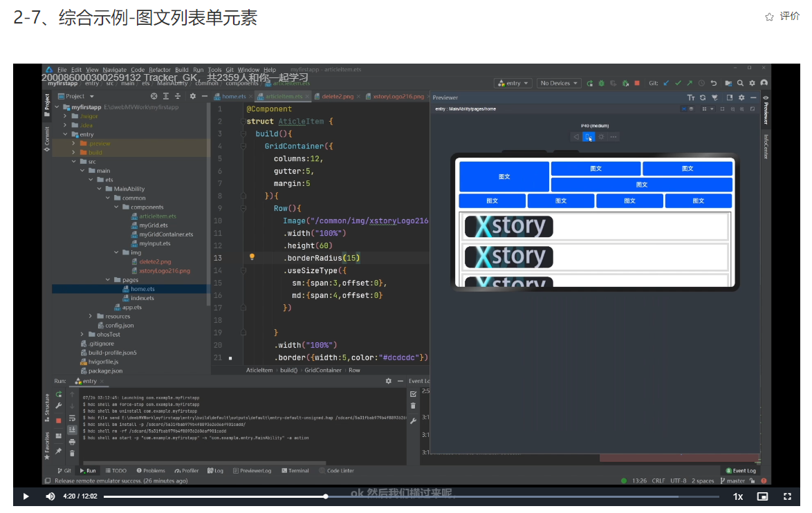
Task: Open the entry run configuration dropdown
Action: [513, 83]
